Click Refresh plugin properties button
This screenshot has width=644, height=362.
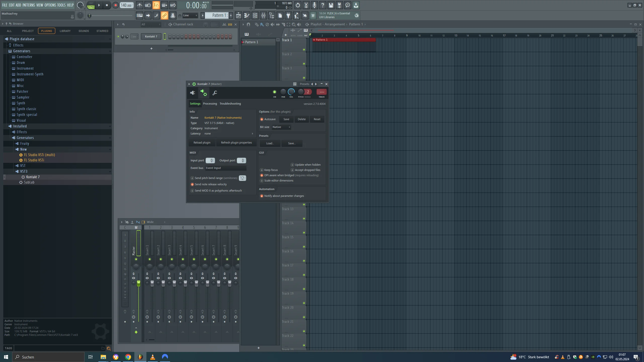click(236, 143)
